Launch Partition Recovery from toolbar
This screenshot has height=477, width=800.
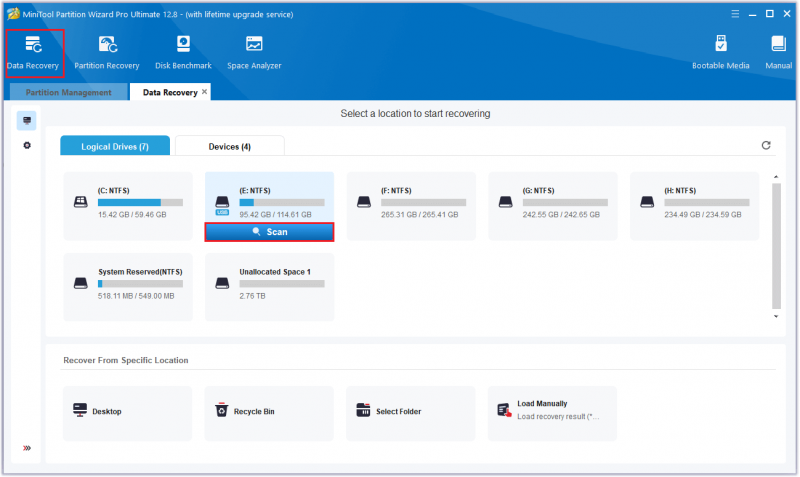point(107,53)
